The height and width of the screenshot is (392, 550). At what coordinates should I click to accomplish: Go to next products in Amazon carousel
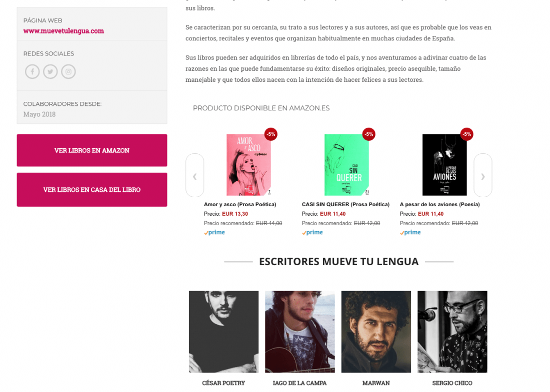[483, 175]
